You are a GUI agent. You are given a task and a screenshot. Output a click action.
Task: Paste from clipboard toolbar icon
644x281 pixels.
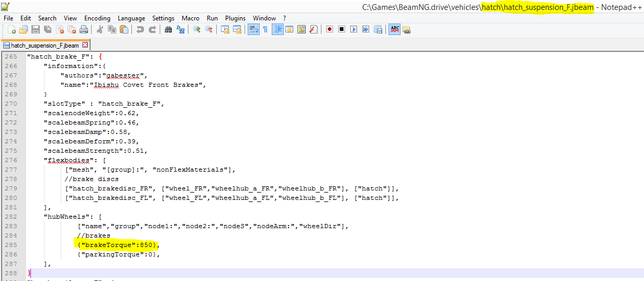[124, 29]
